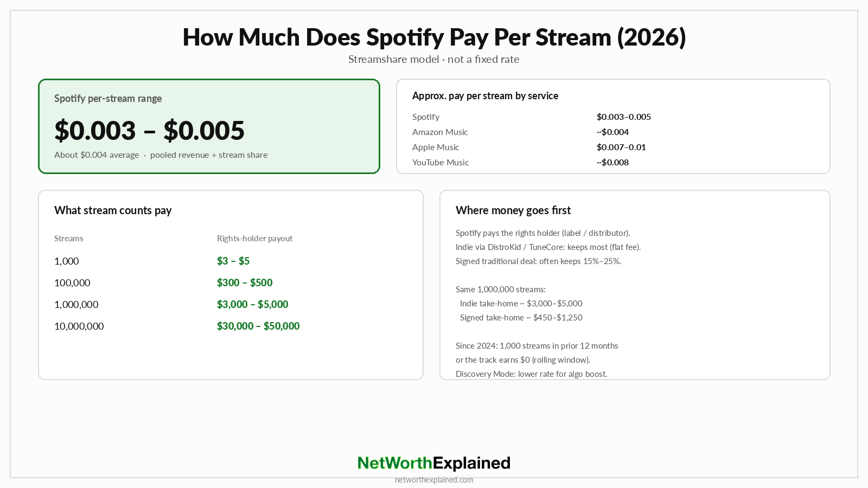Click the 'Since 2024: 1,000 streams' line
The width and height of the screenshot is (868, 488).
537,346
